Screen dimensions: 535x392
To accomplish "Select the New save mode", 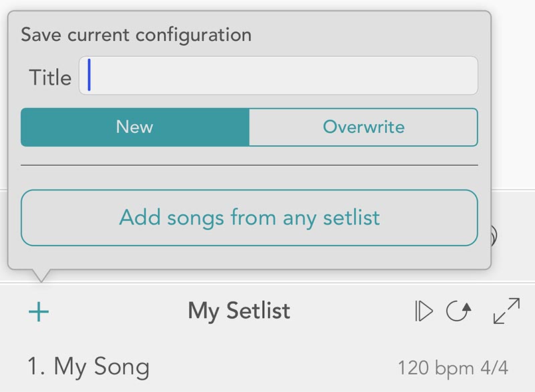I will tap(135, 127).
